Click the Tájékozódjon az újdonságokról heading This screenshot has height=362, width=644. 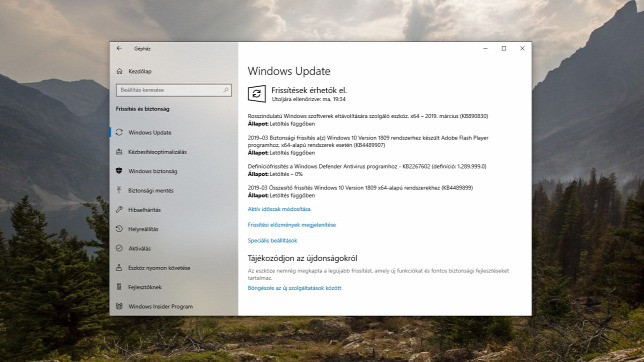click(x=303, y=258)
